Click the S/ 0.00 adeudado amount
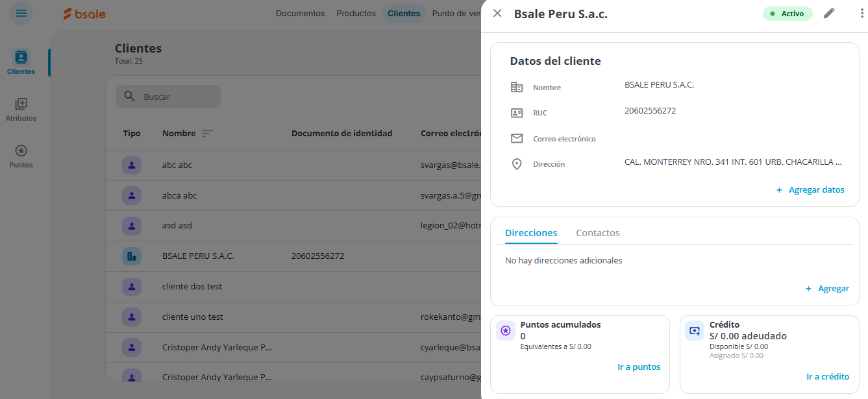Screen dimensions: 868x399 748,336
